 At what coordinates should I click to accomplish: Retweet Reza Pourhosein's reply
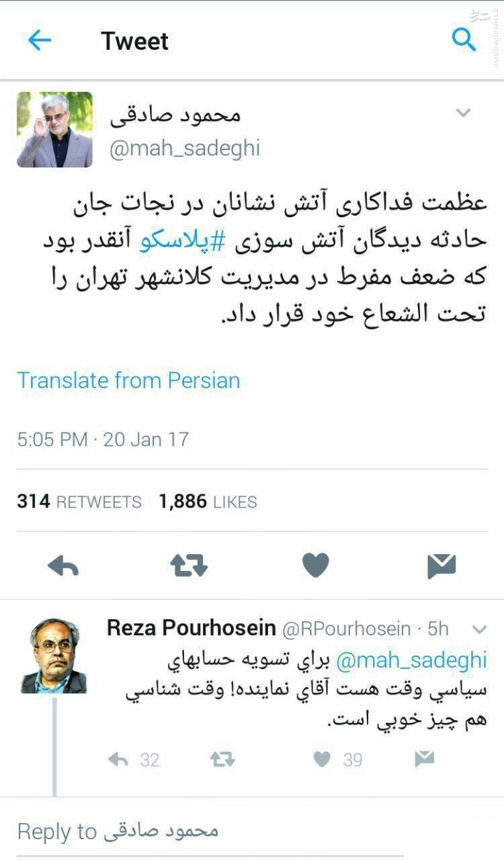(x=222, y=760)
